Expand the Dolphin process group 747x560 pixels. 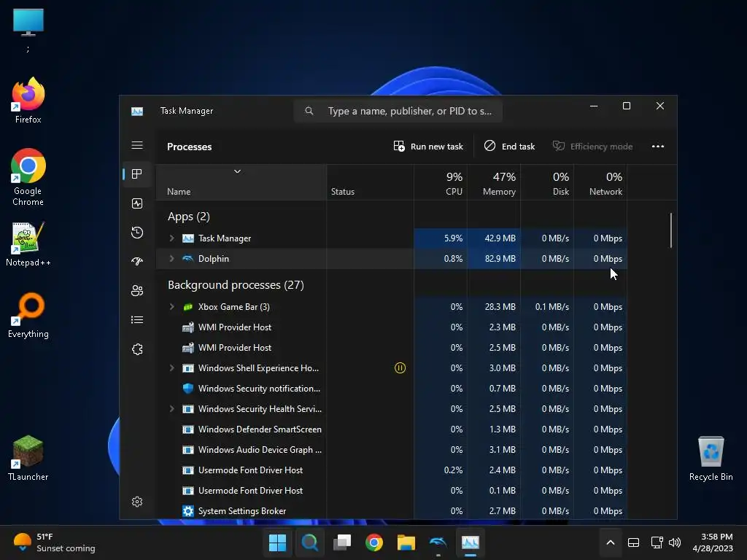pyautogui.click(x=172, y=259)
